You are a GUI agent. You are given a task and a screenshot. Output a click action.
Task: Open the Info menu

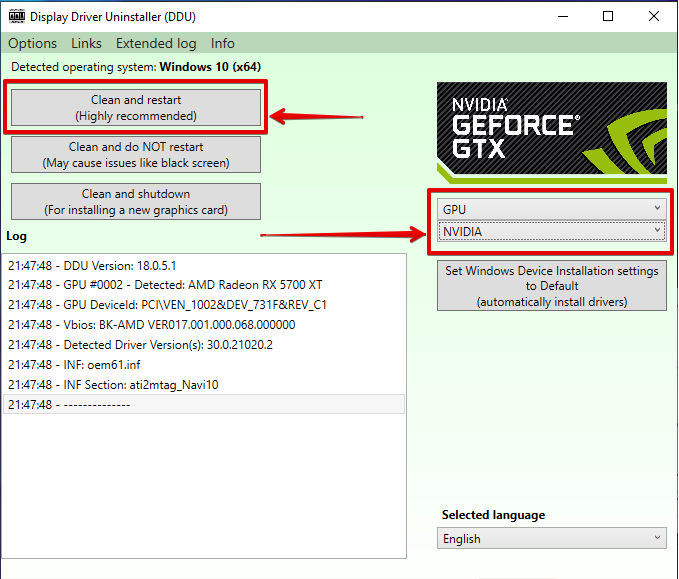pyautogui.click(x=223, y=43)
